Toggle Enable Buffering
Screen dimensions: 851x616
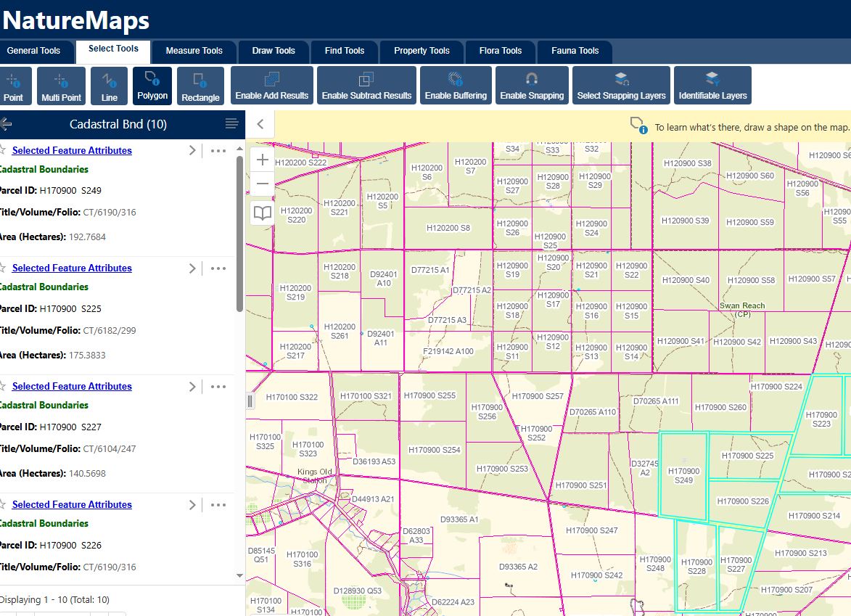point(456,85)
